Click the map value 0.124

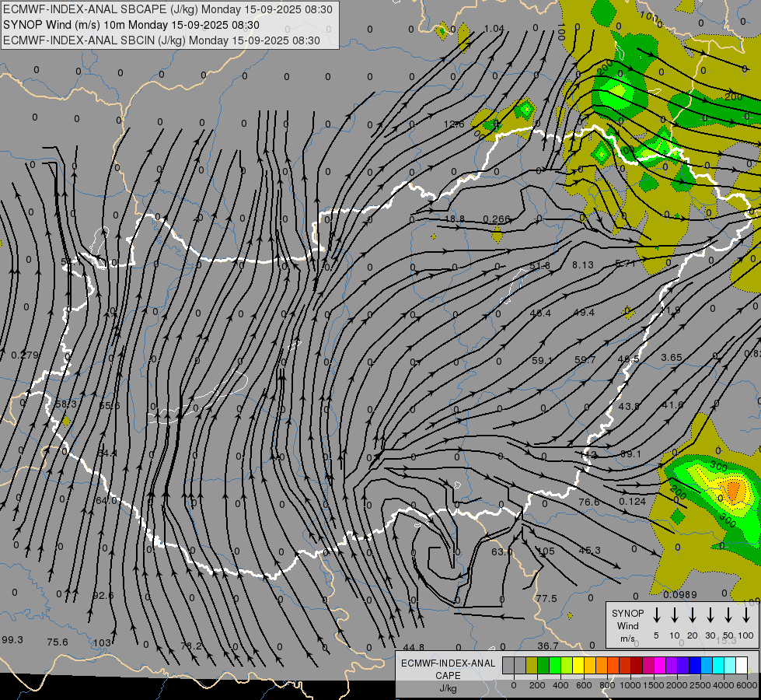633,501
